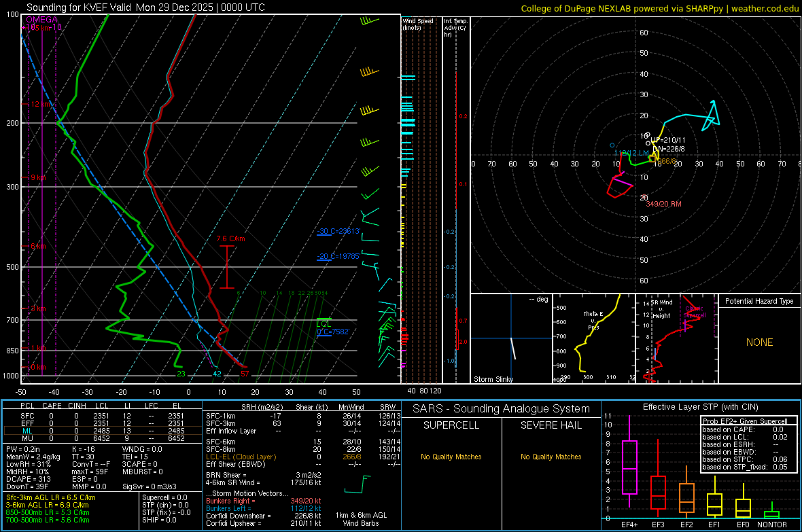Image resolution: width=802 pixels, height=532 pixels.
Task: Click the DCAPE = 313 value
Action: (28, 479)
